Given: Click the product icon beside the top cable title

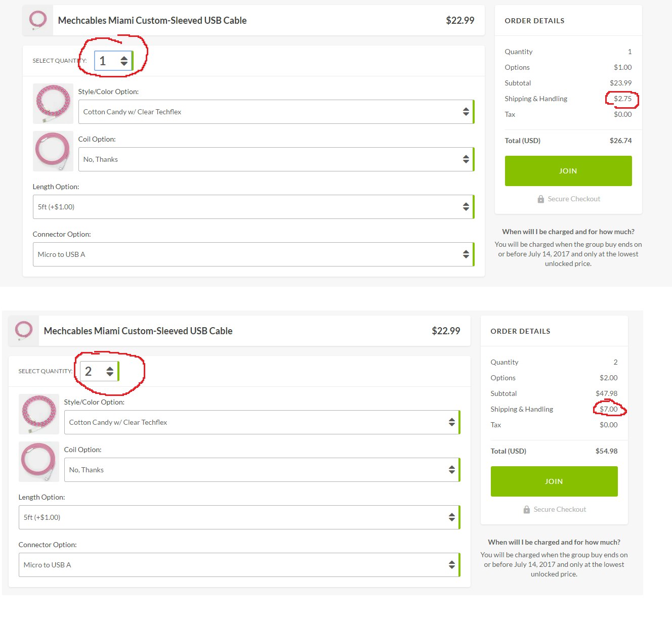Looking at the screenshot, I should pyautogui.click(x=38, y=20).
